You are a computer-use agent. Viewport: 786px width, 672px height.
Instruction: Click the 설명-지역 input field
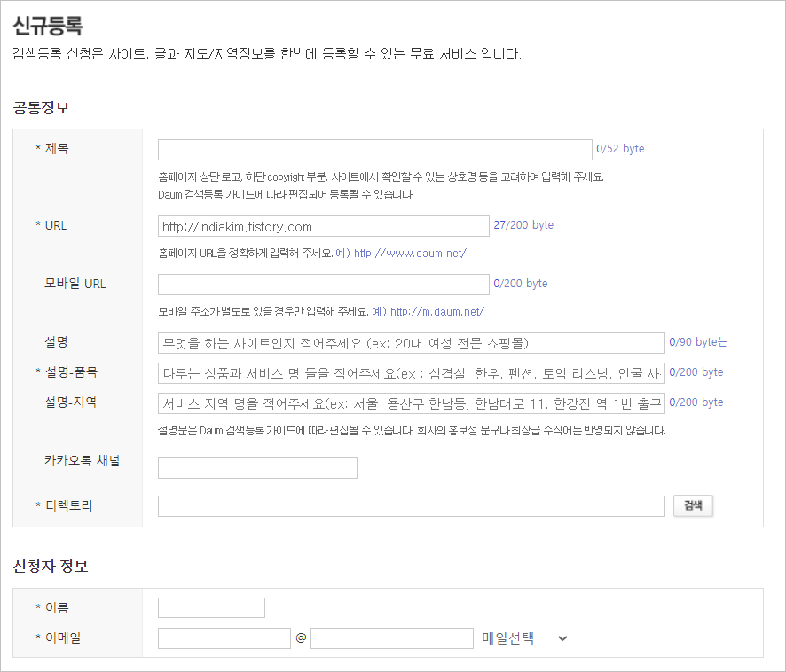click(411, 403)
